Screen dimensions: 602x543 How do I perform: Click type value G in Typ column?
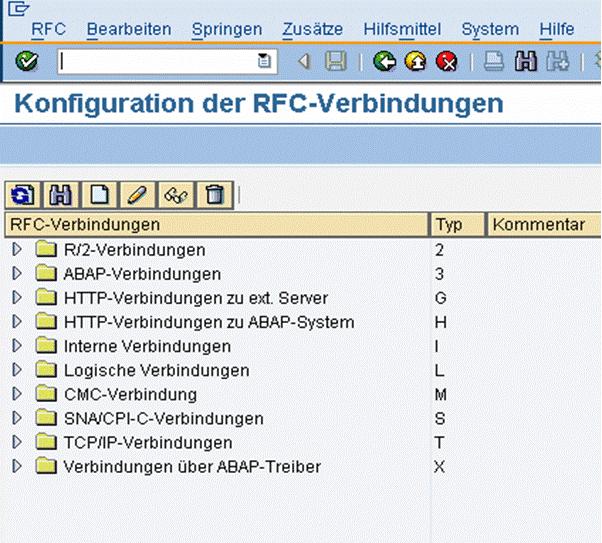[440, 298]
